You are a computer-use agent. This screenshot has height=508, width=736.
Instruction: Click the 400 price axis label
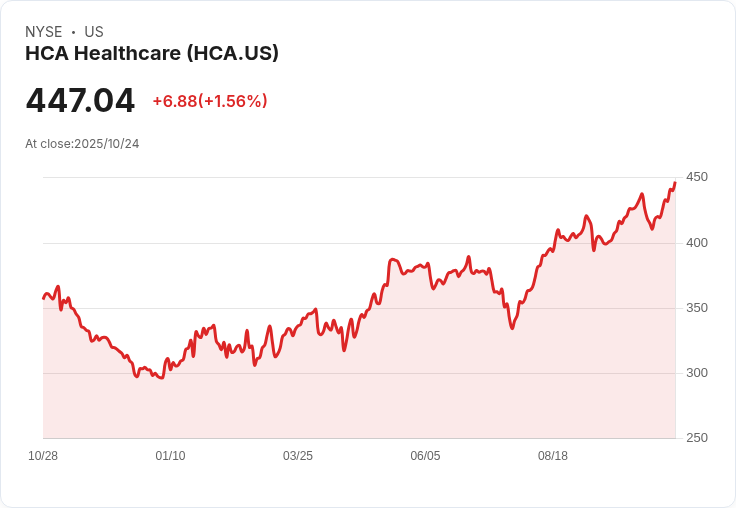[x=696, y=243]
